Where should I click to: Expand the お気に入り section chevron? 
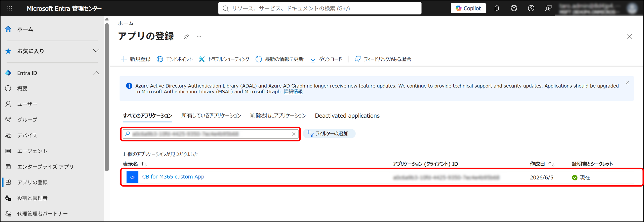pyautogui.click(x=96, y=51)
